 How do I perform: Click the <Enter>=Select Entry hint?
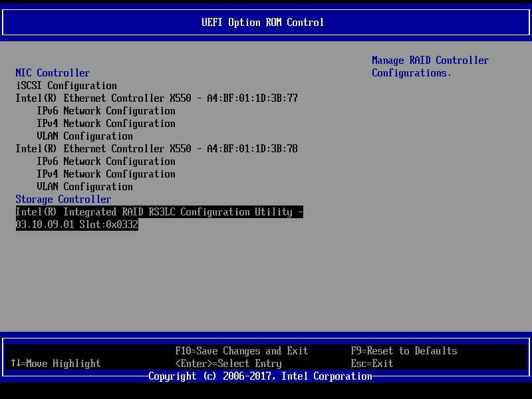tap(228, 363)
